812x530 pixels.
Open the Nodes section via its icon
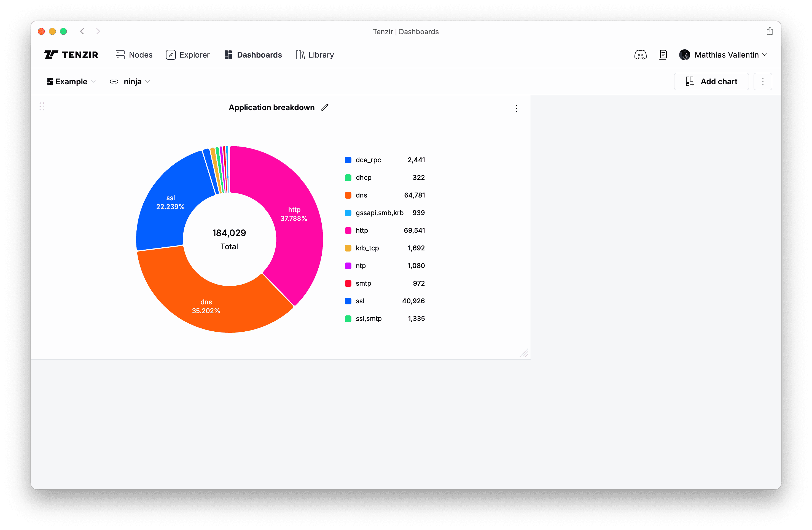(x=120, y=55)
